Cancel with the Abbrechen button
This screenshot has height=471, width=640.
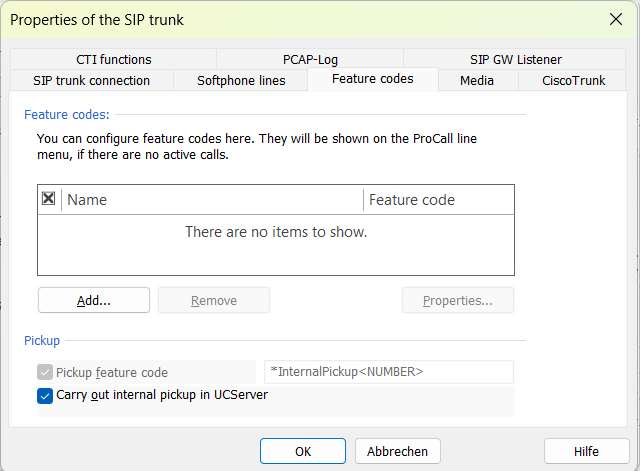tap(397, 451)
